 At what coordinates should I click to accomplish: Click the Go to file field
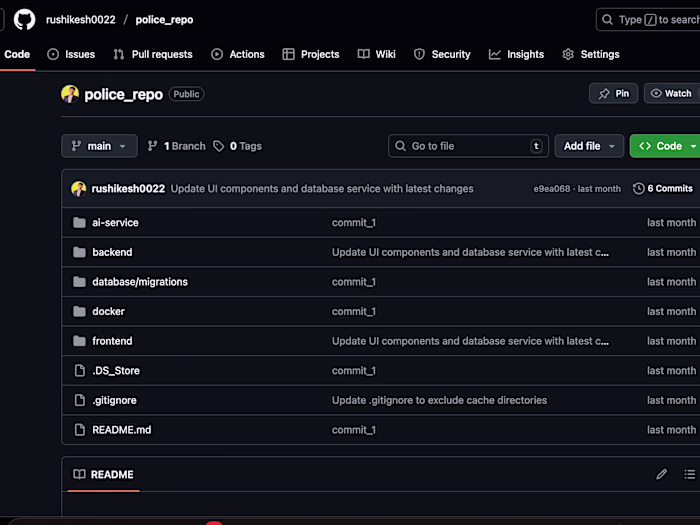(468, 146)
